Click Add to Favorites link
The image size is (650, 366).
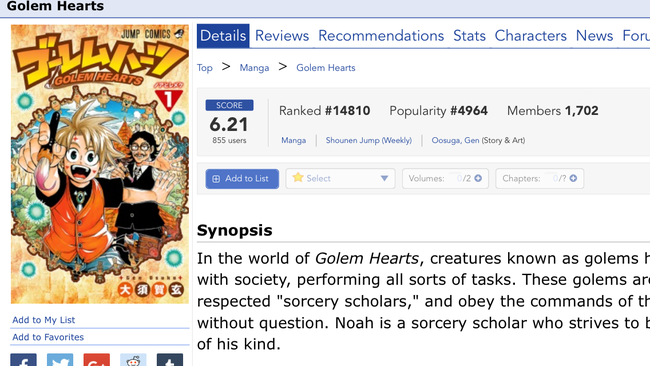click(48, 337)
